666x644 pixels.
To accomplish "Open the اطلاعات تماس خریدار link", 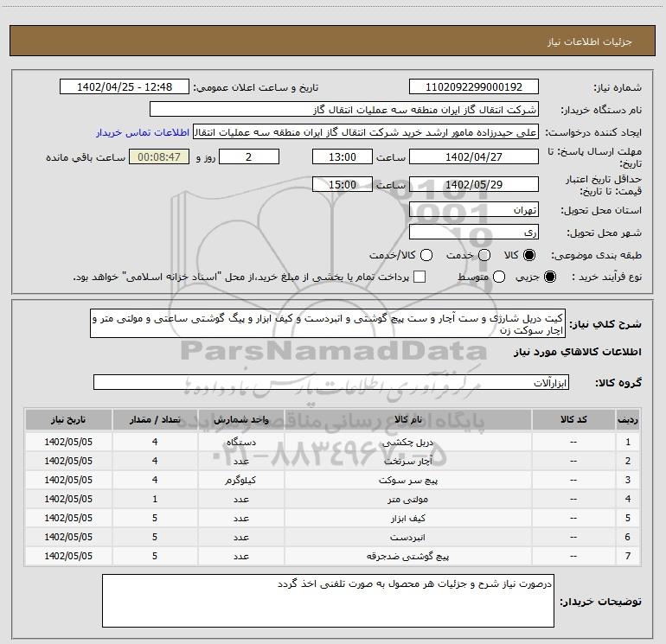I will pos(143,132).
